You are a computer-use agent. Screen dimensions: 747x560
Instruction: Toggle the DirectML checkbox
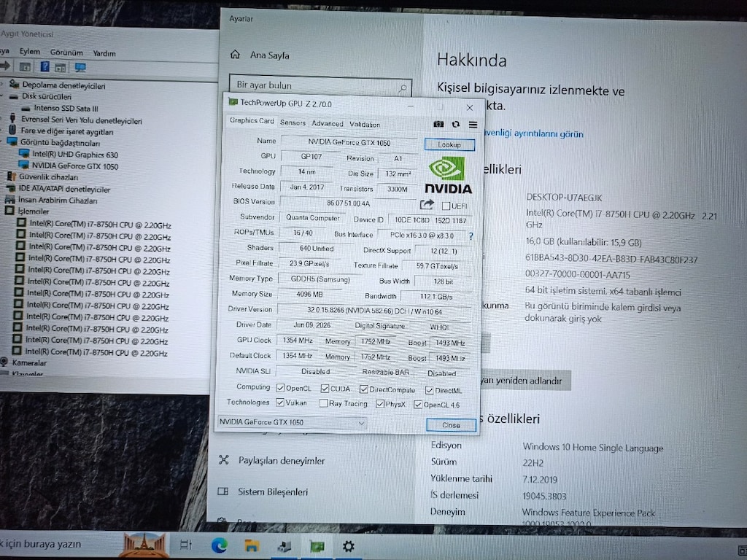click(x=429, y=391)
